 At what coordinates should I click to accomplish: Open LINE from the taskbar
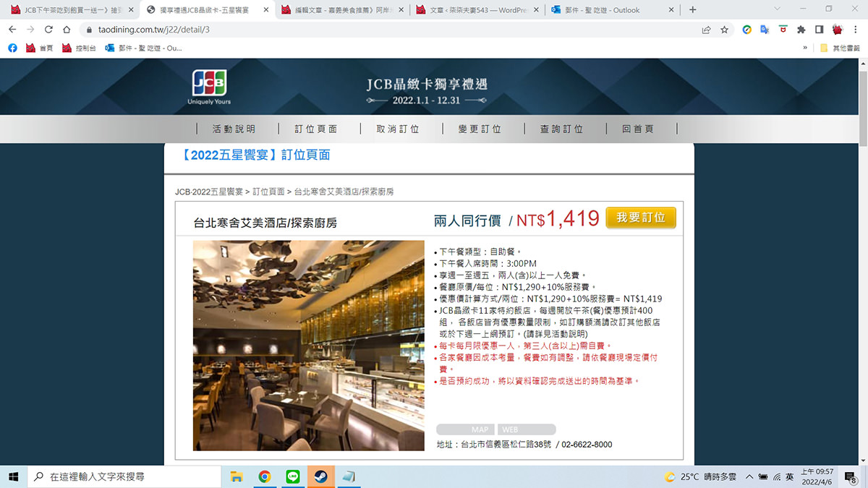click(292, 476)
